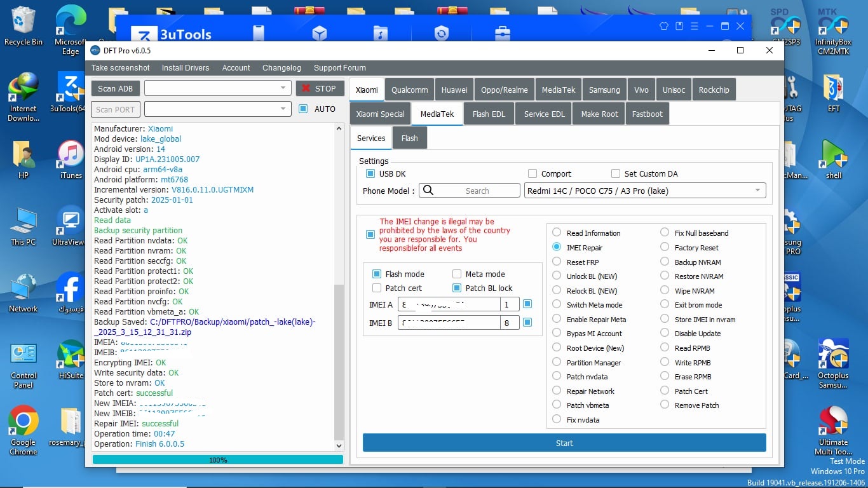Open the Support Forum menu
Image resolution: width=868 pixels, height=488 pixels.
[340, 67]
